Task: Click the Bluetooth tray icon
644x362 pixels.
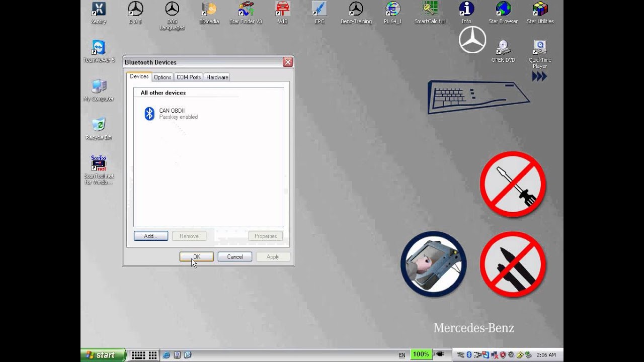Action: (469, 354)
